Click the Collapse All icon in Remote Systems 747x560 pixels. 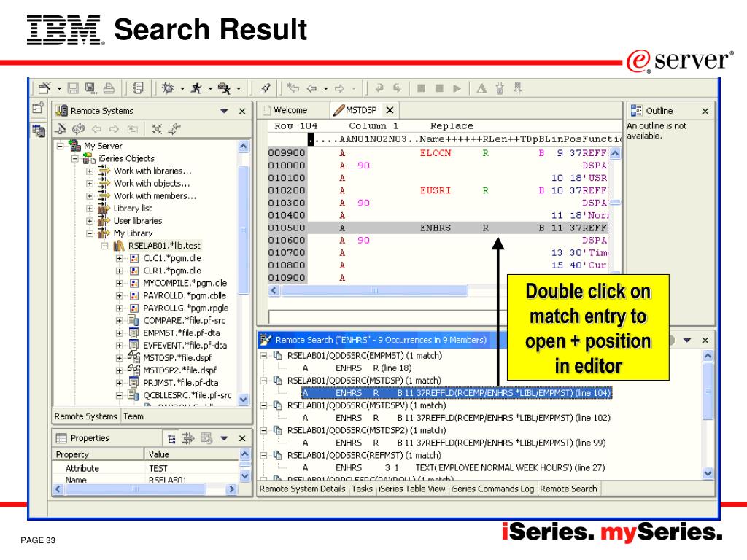pos(157,128)
